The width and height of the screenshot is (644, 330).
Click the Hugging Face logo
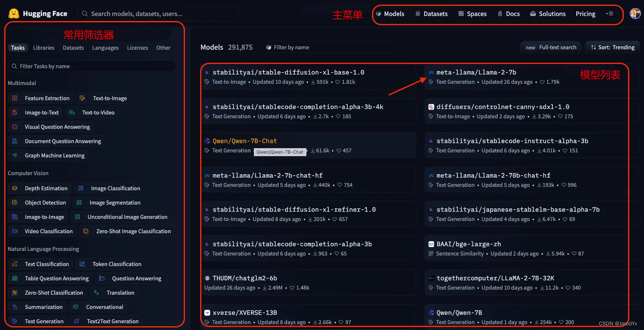tap(14, 13)
